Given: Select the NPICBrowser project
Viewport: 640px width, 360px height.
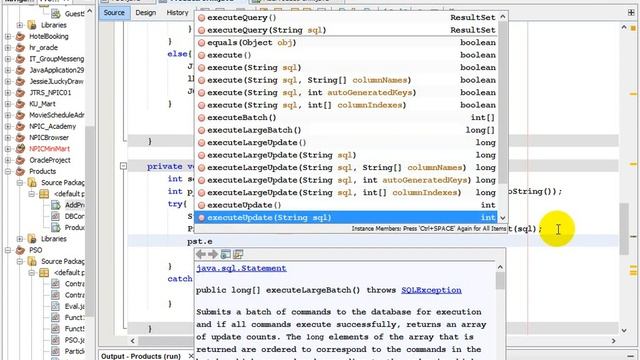Looking at the screenshot, I should tap(49, 138).
